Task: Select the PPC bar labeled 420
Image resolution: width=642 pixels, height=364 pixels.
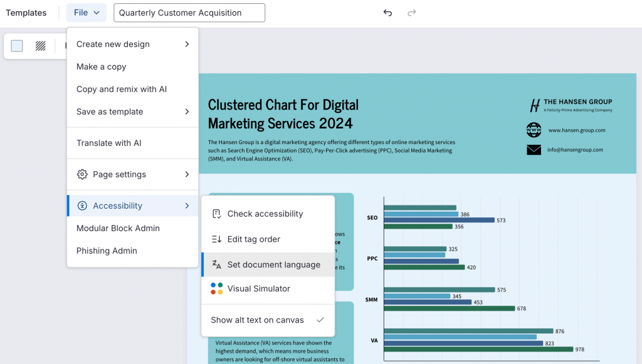Action: [424, 267]
